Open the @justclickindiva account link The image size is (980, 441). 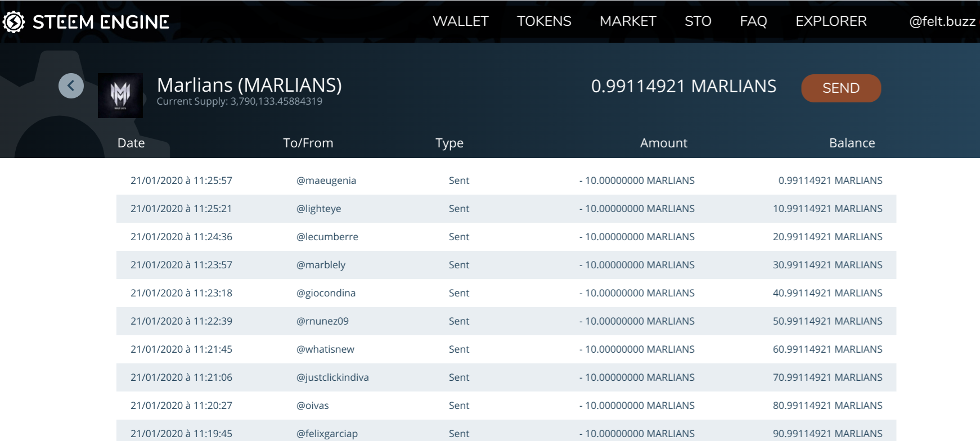[x=333, y=377]
